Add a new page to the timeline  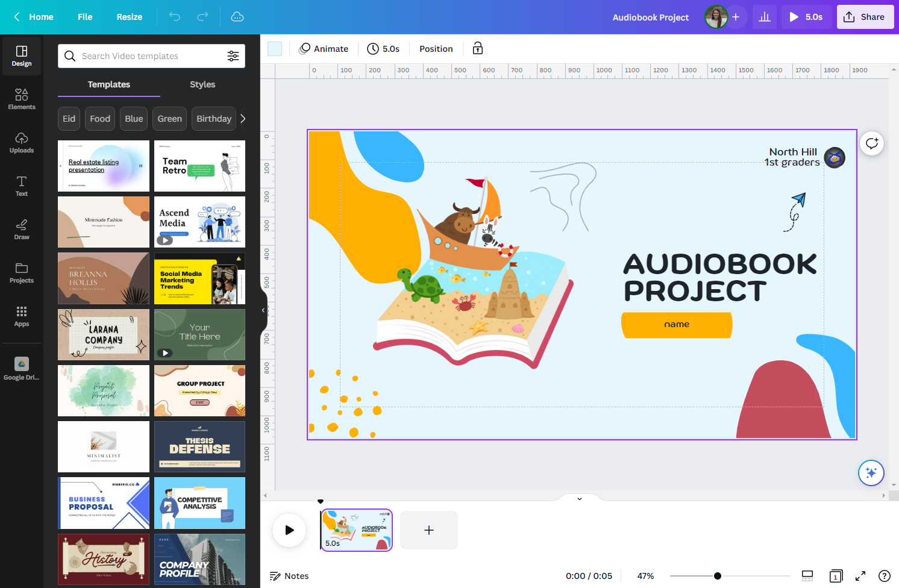coord(429,530)
